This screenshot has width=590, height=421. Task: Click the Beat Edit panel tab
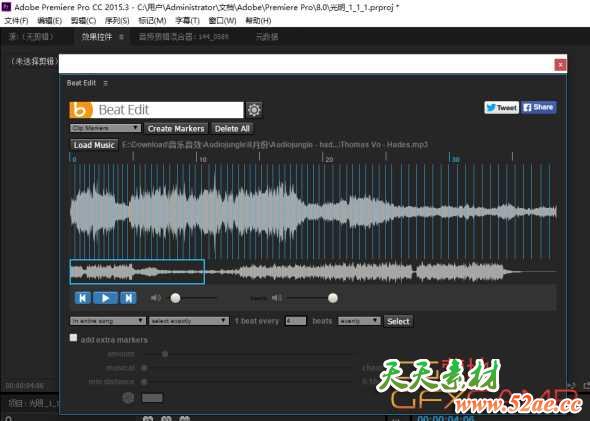(x=81, y=83)
